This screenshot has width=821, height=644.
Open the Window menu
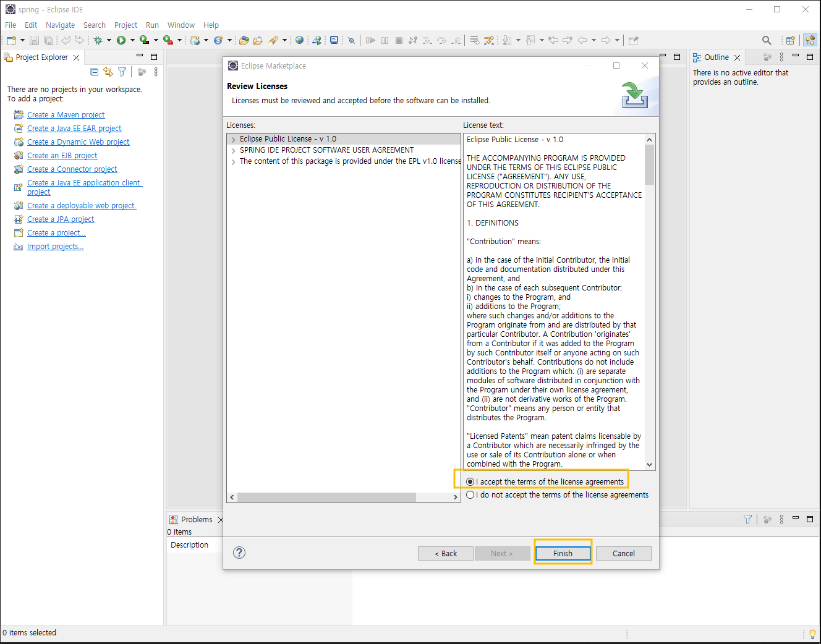(x=181, y=25)
